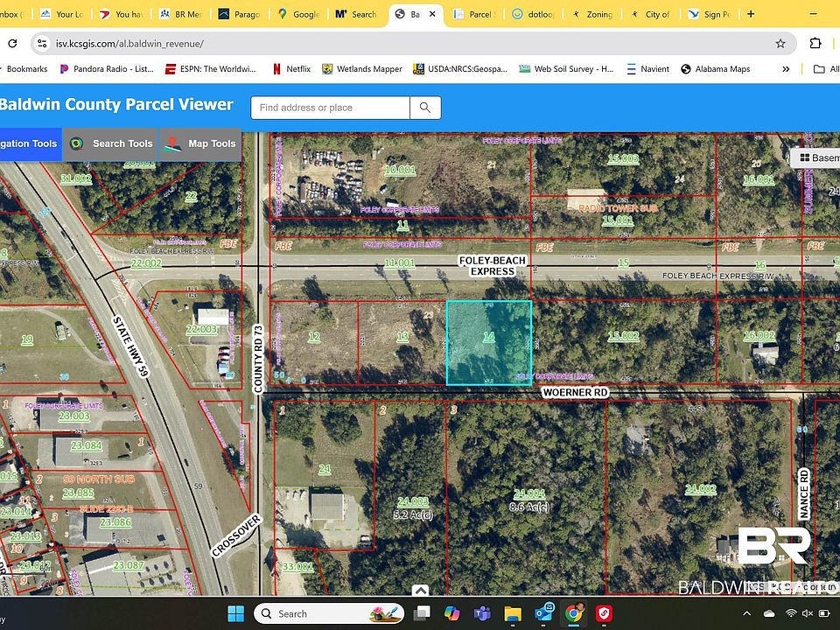Open the Navigation Tools tab
The width and height of the screenshot is (840, 630).
31,143
